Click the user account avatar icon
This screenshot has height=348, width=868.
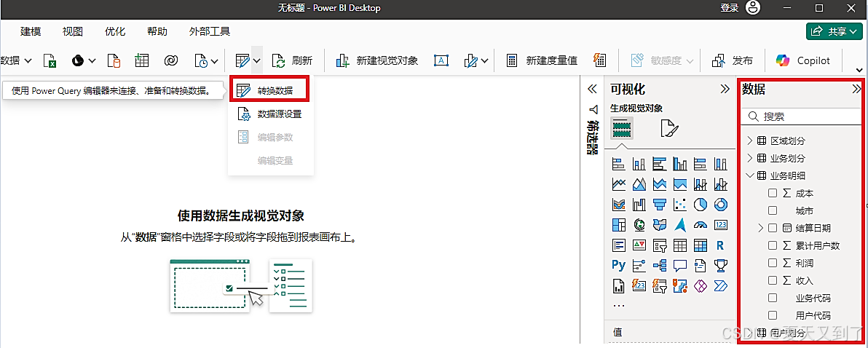[754, 8]
